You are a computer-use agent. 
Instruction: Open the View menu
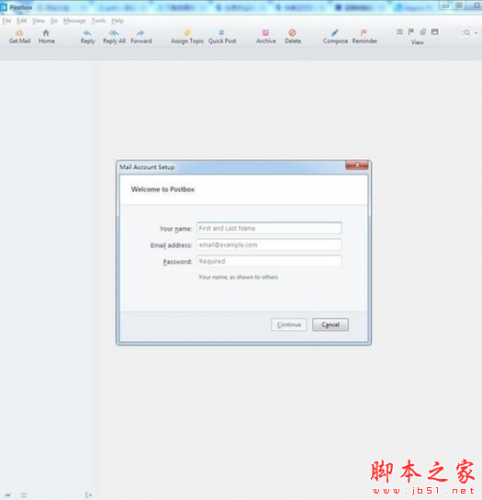[38, 21]
